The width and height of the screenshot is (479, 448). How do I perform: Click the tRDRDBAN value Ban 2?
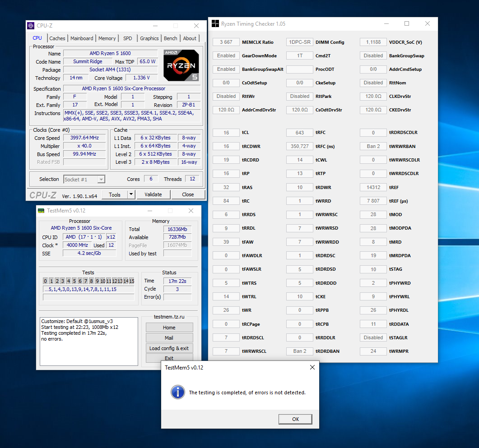click(x=300, y=351)
